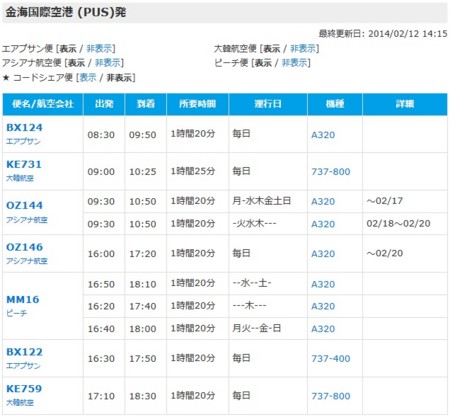Open flight KE731 link
The width and height of the screenshot is (450, 417).
(24, 164)
